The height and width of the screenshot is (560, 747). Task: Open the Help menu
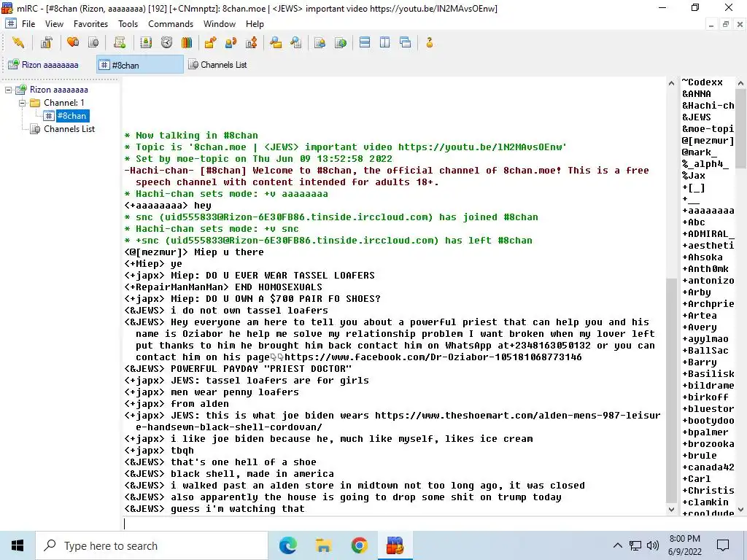point(255,24)
